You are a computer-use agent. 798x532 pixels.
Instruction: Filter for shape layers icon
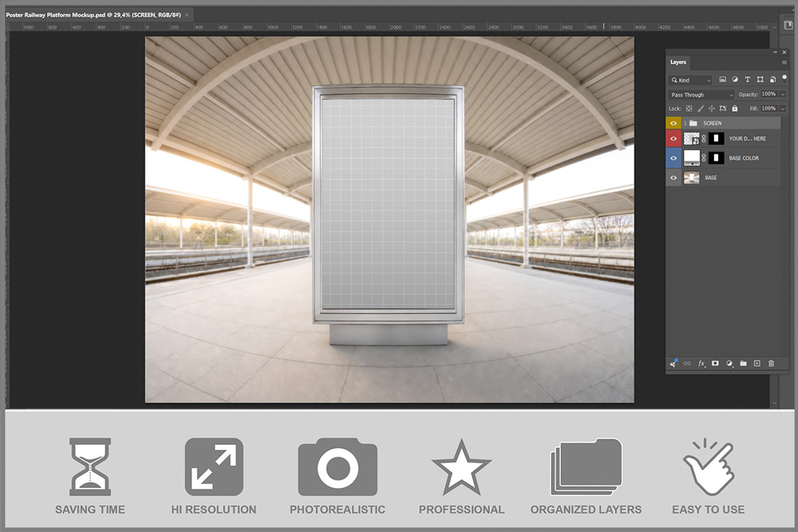[759, 80]
